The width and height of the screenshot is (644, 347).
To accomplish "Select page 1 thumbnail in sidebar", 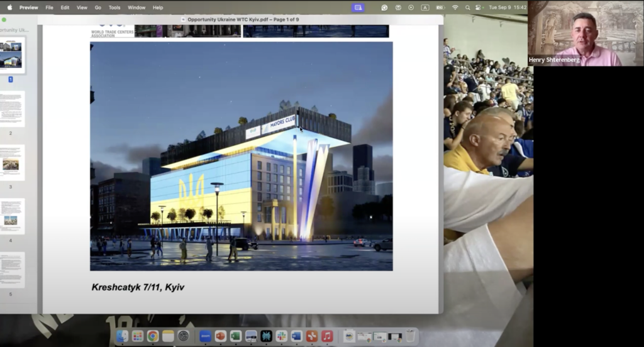I will (11, 55).
